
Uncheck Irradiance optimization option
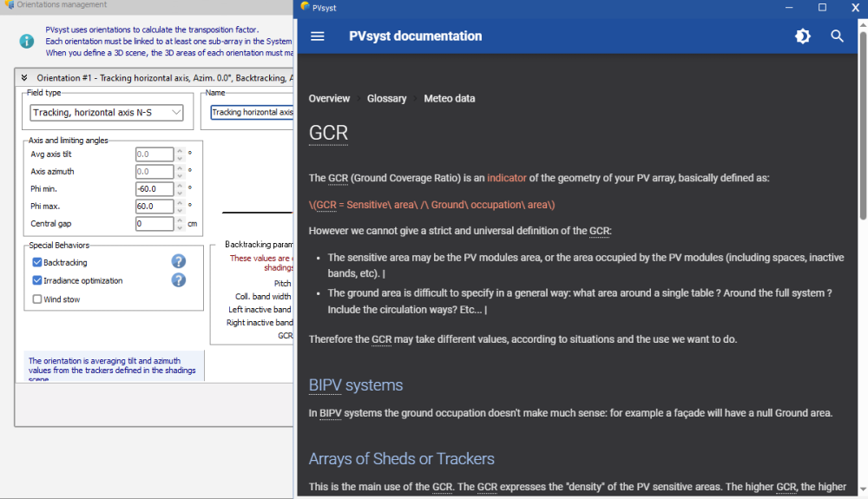coord(37,280)
